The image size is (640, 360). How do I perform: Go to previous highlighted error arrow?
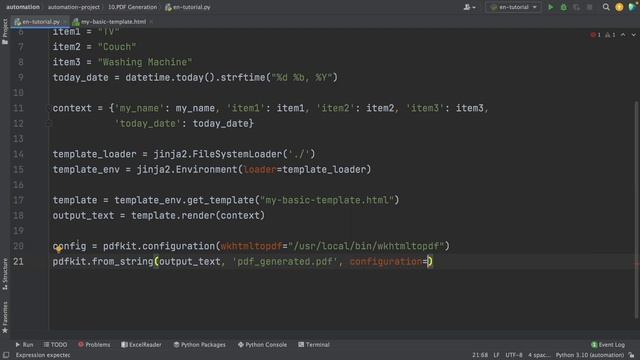pos(623,35)
